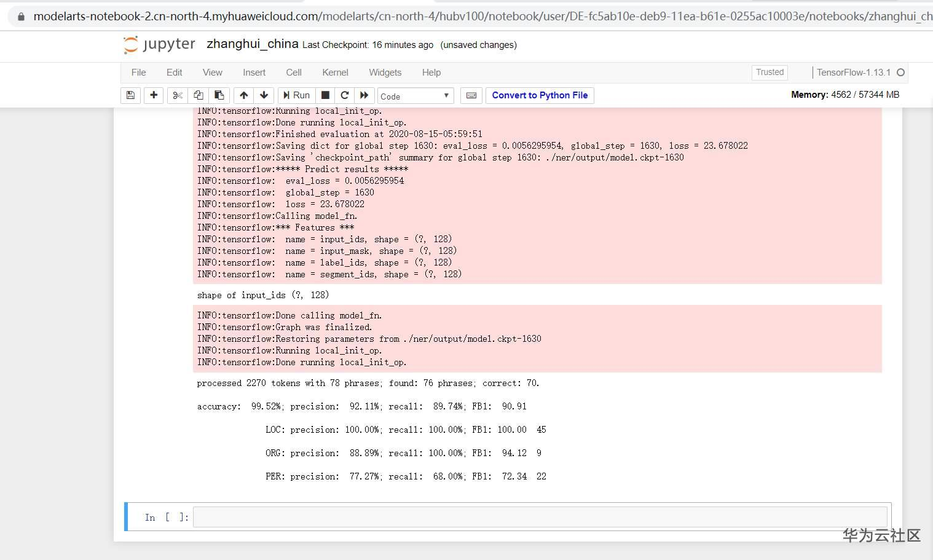Click the Jupyter logo
The image size is (933, 560).
tap(159, 45)
